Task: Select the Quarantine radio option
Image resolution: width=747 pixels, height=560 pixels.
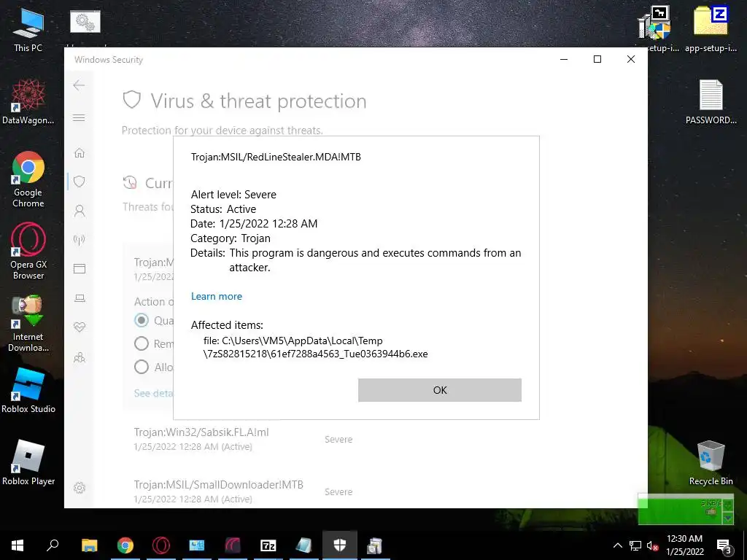Action: 141,320
